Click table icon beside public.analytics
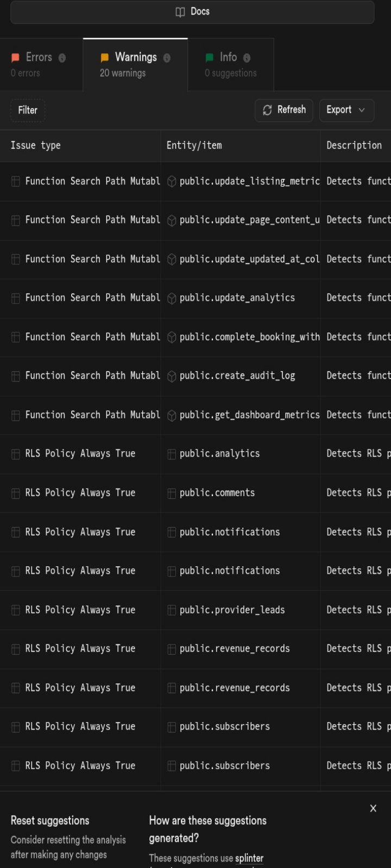The height and width of the screenshot is (868, 391). point(172,454)
